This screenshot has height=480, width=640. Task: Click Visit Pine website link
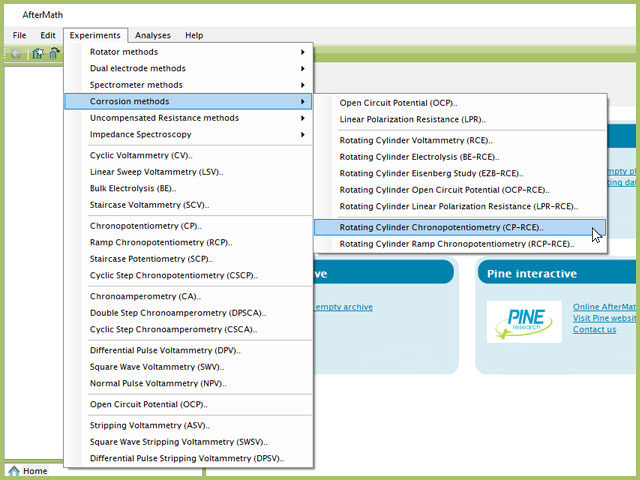tap(604, 318)
